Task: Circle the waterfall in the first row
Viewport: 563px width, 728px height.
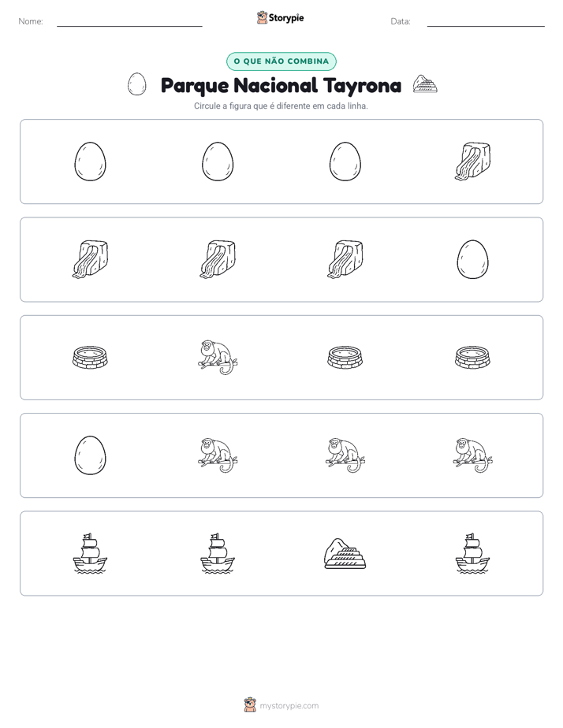Action: [472, 162]
